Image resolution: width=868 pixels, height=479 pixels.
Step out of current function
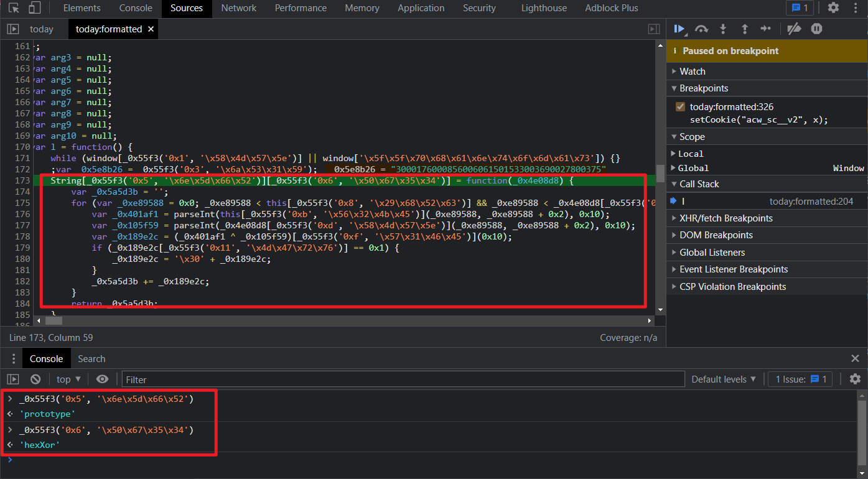[x=744, y=29]
